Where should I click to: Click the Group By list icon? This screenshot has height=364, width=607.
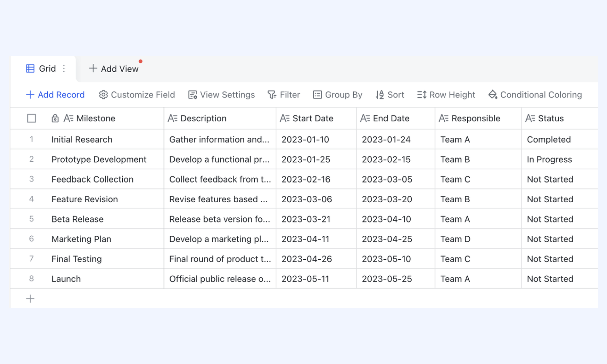click(x=317, y=95)
